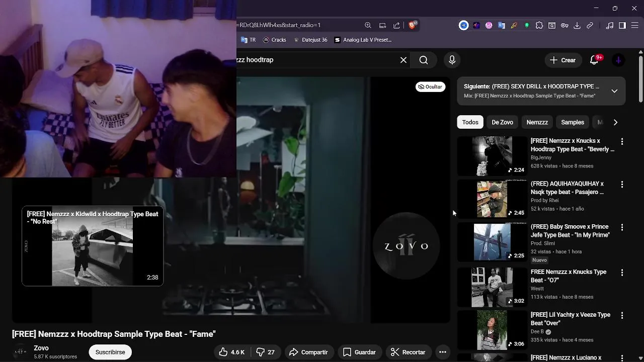Select the Todos filter chip
This screenshot has width=644, height=362.
[x=470, y=122]
